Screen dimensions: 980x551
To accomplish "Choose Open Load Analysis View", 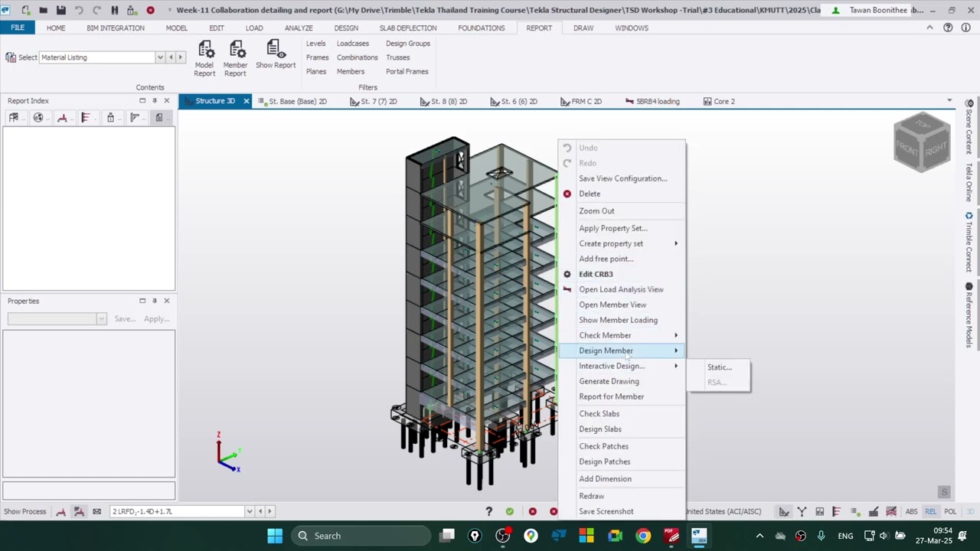I will pos(622,289).
